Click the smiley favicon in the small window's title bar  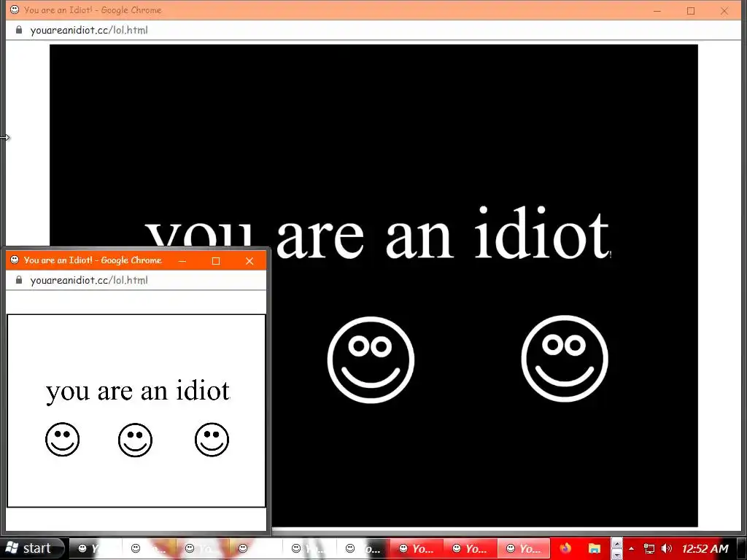[x=15, y=260]
